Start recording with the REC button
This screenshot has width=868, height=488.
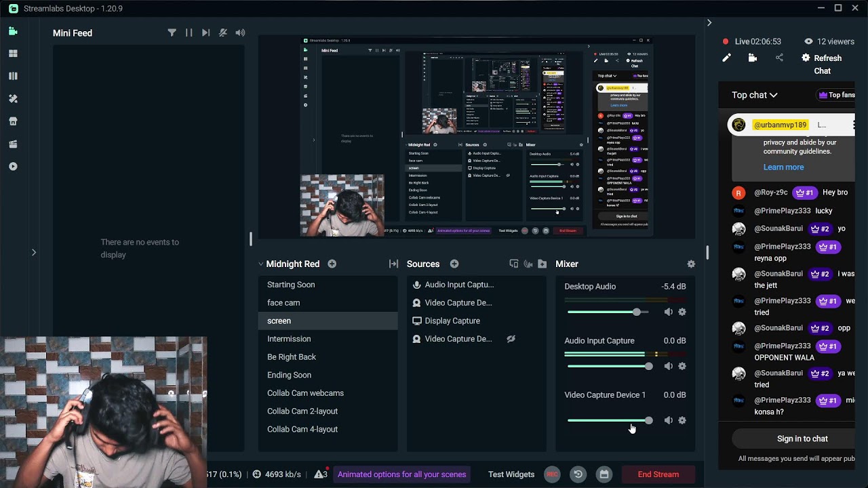[552, 474]
